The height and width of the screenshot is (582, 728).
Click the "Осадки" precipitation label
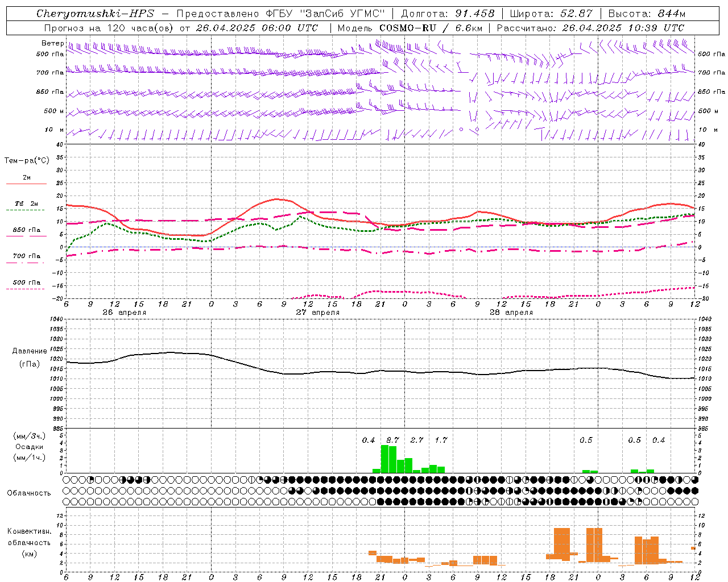[30, 447]
